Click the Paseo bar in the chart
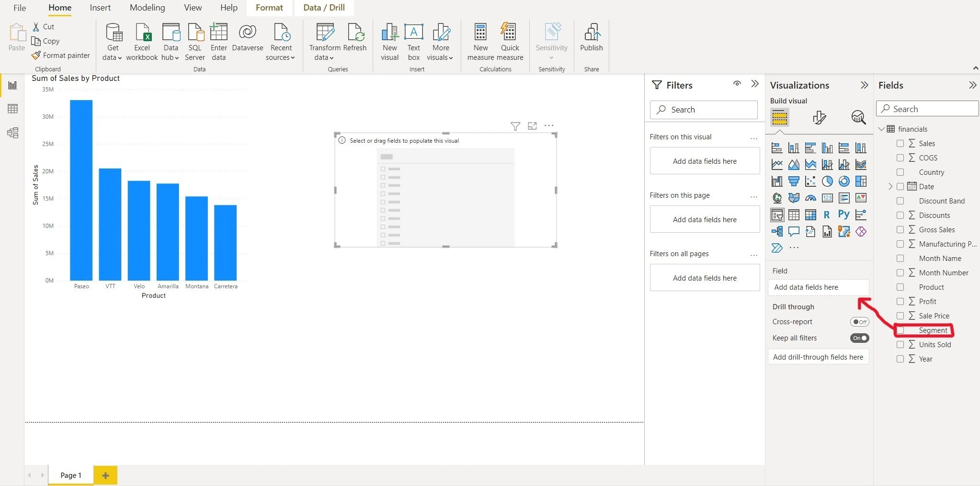The height and width of the screenshot is (486, 980). 81,190
